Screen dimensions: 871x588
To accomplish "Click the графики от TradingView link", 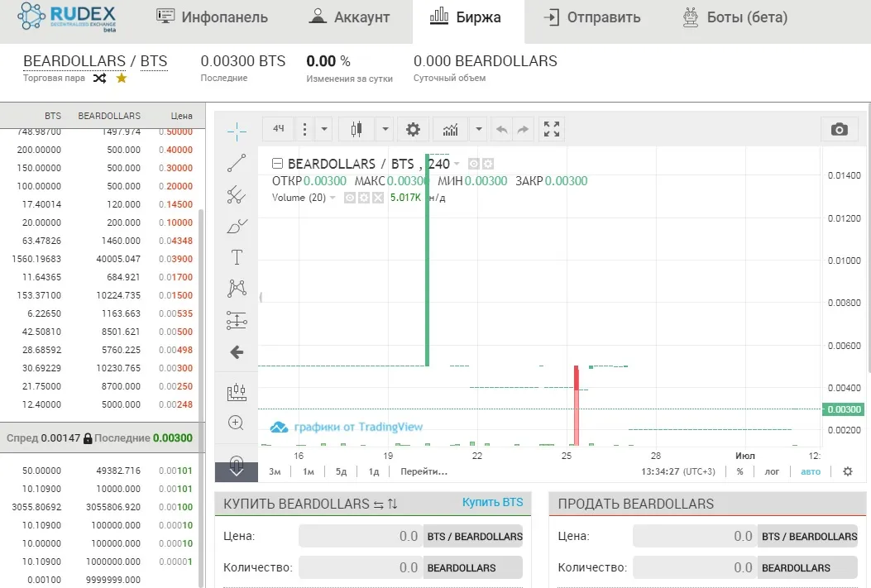I will [347, 427].
